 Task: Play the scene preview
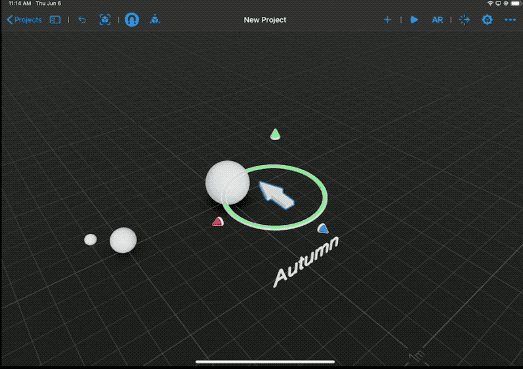(x=414, y=20)
